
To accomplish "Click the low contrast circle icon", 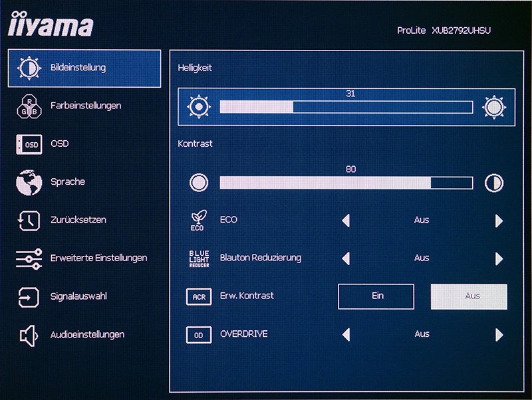I will point(199,183).
